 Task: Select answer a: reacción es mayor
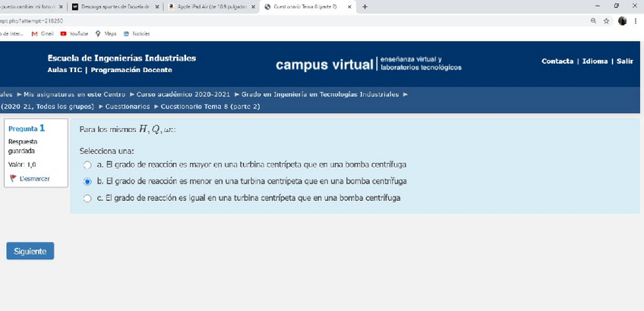87,165
